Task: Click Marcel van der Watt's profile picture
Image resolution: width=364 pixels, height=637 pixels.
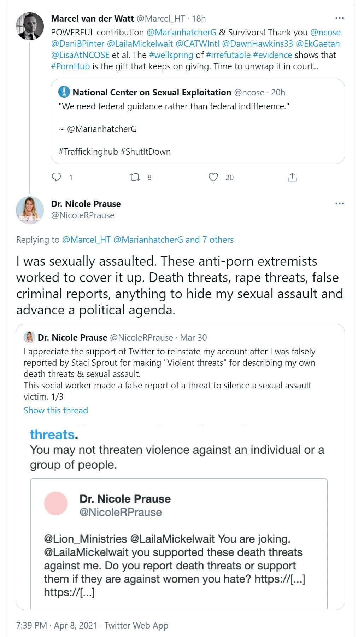Action: 30,26
